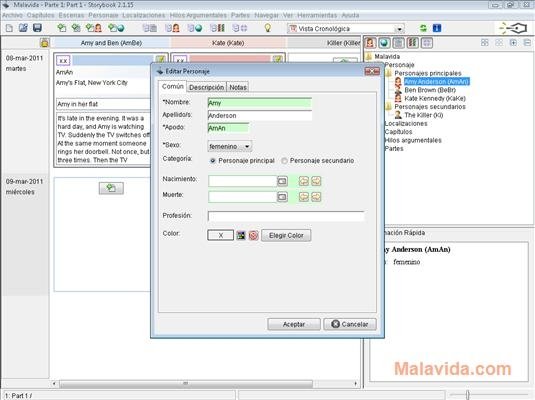Viewport: 535px width, 400px height.
Task: Select Personaje secundario radio button
Action: [284, 160]
